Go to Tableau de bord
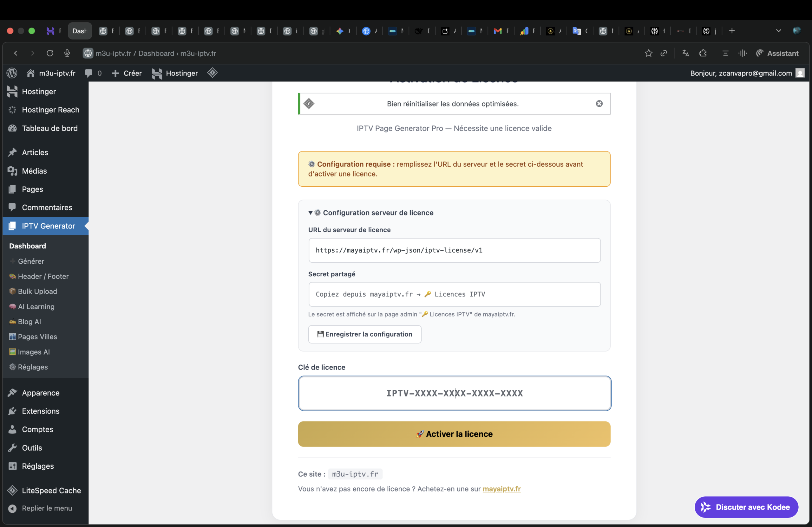 [x=45, y=128]
